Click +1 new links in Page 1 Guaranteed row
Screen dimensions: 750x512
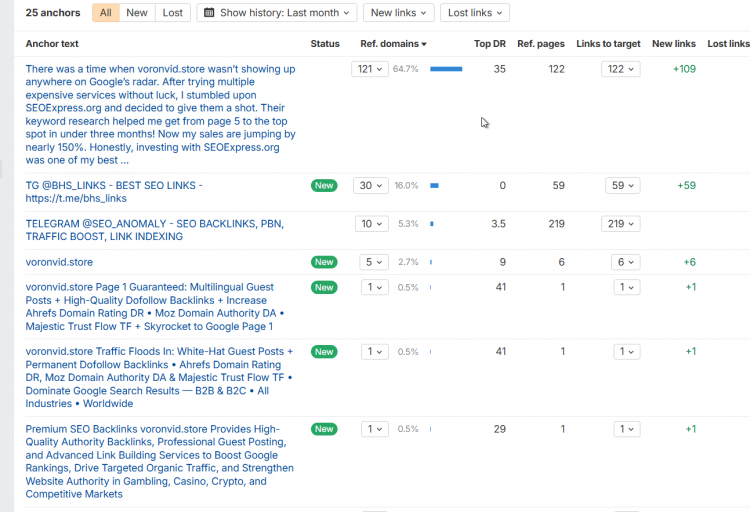(x=691, y=288)
